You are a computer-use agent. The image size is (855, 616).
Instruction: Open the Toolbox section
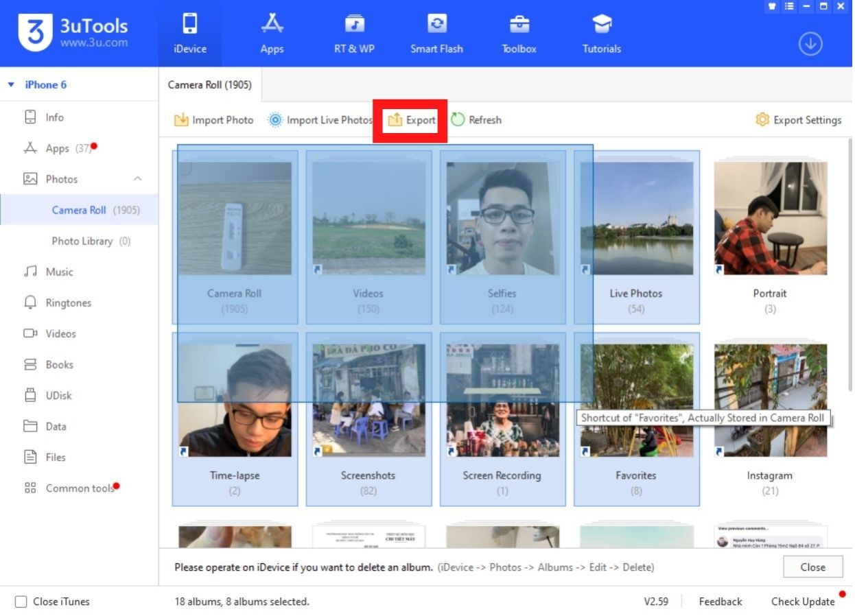coord(519,34)
